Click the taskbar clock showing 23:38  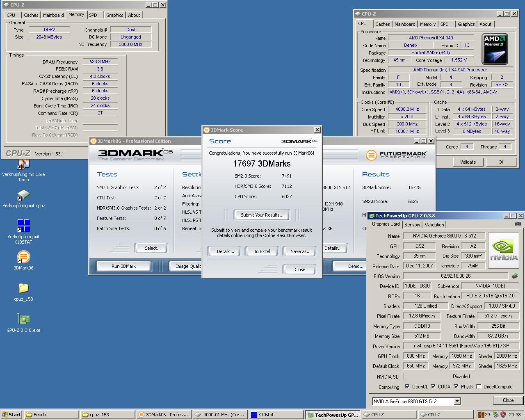[515, 415]
